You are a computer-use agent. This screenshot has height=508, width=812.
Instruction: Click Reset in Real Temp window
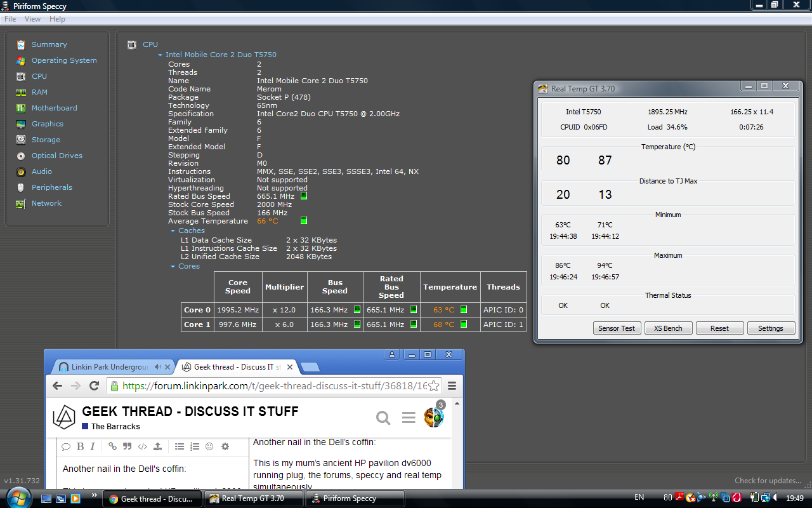pos(719,328)
